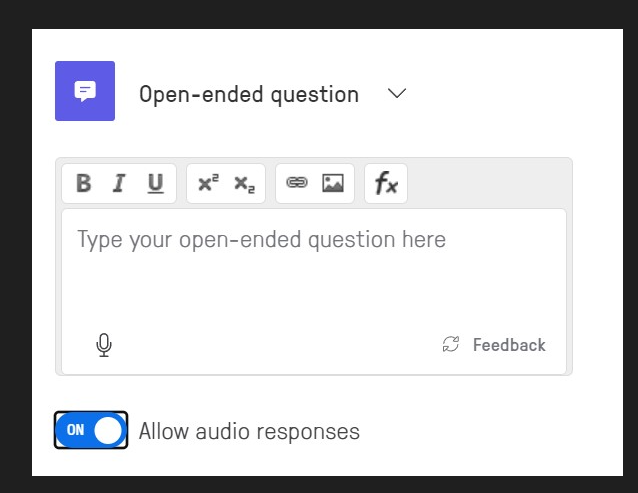This screenshot has height=493, width=638.
Task: Open the fx equation editor
Action: (386, 183)
